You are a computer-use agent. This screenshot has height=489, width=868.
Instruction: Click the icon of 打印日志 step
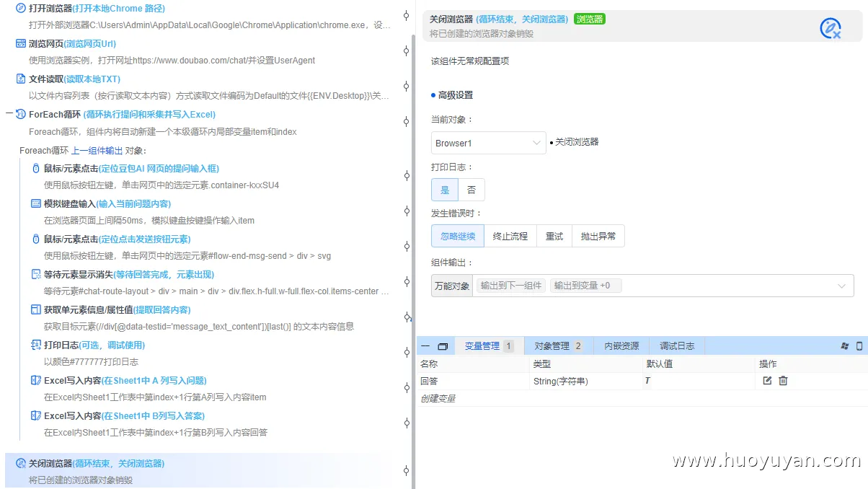point(36,345)
